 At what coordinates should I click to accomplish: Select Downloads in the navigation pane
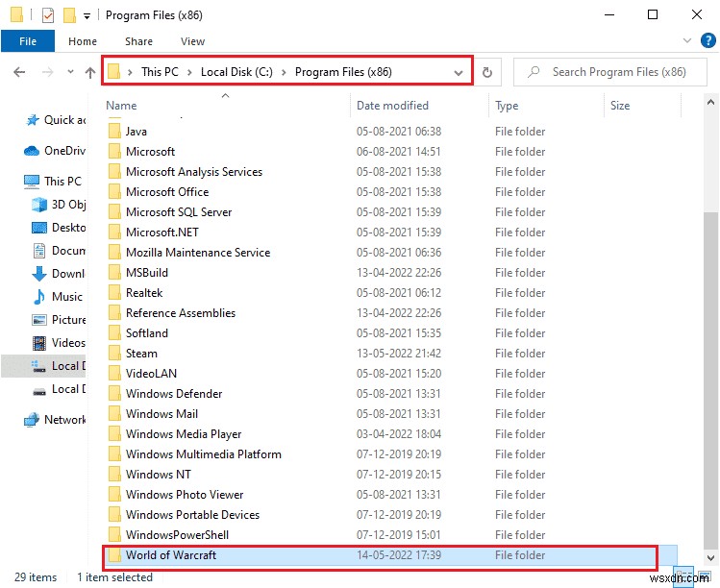[x=59, y=274]
